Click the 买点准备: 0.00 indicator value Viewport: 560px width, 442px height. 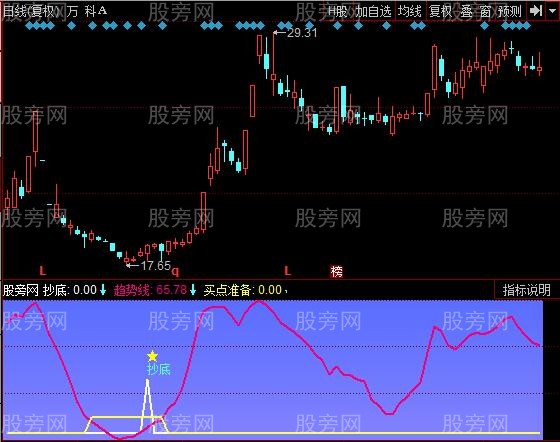tap(243, 290)
